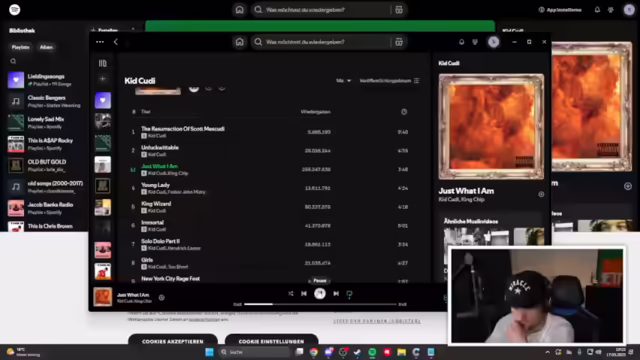The image size is (640, 360).
Task: Open the Veröffentlichungsdatum sort dropdown
Action: (x=389, y=81)
